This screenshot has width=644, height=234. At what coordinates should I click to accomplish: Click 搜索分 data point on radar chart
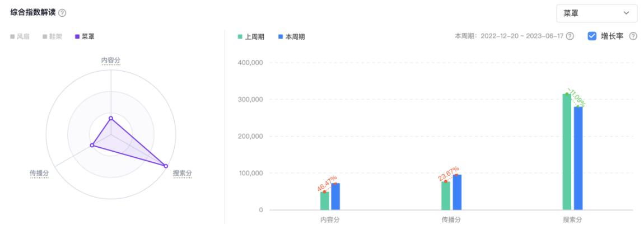click(x=166, y=166)
